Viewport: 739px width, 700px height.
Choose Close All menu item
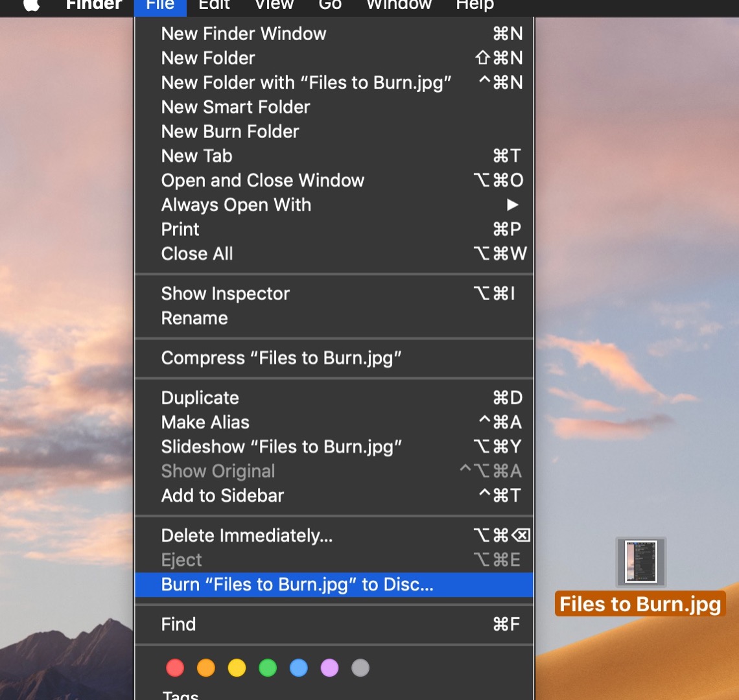pyautogui.click(x=334, y=254)
